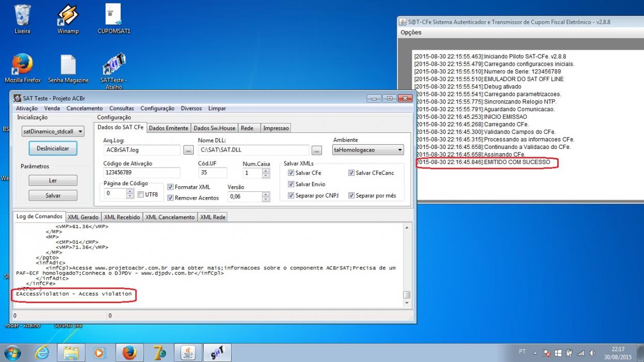644x362 pixels.
Task: Select the CUPOMSAT1 file on the desktop
Action: coord(114,19)
